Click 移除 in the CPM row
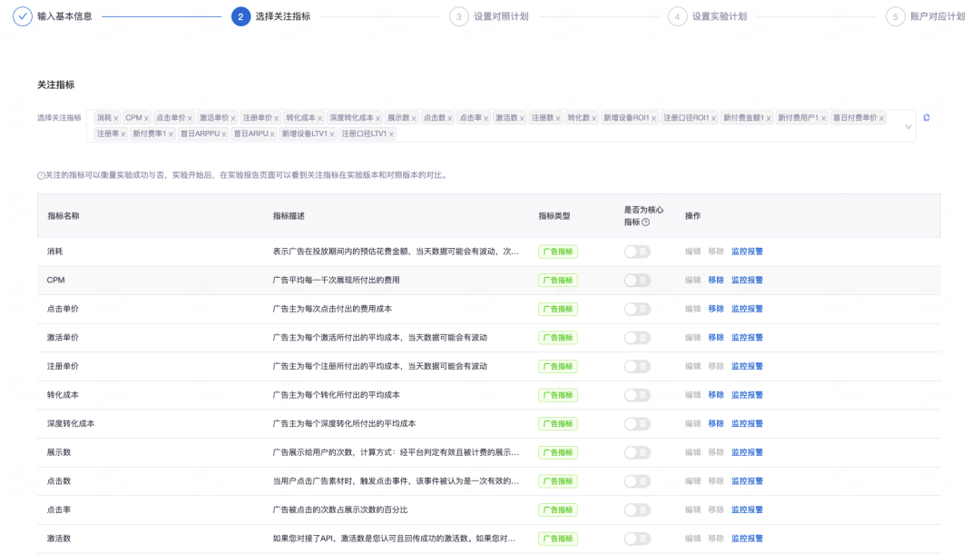This screenshot has width=980, height=554. (x=716, y=280)
